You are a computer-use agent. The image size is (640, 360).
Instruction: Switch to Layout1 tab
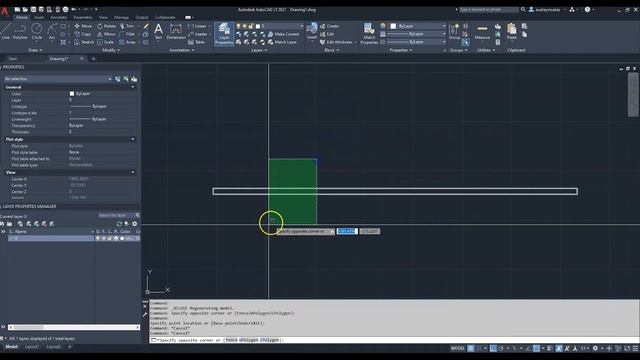click(x=32, y=347)
